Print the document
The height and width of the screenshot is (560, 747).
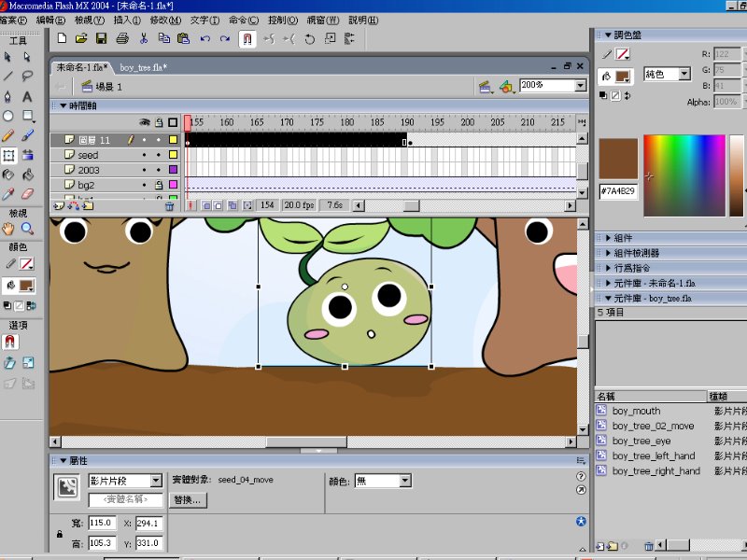pyautogui.click(x=122, y=38)
